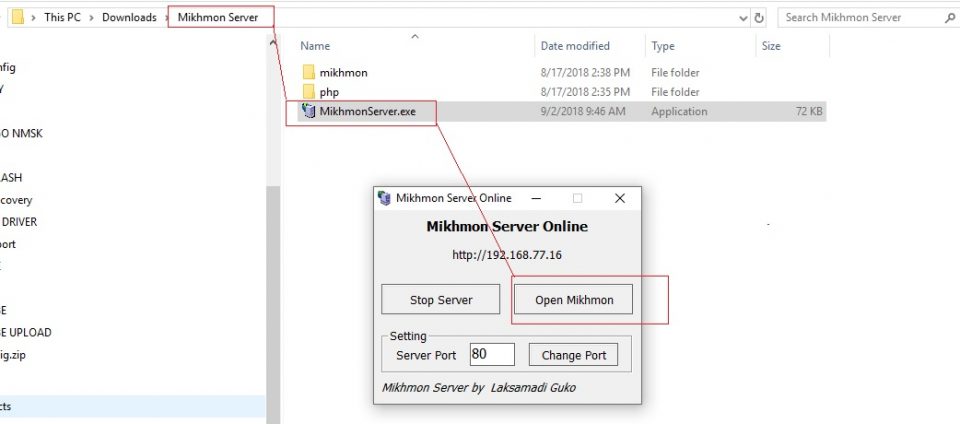The height and width of the screenshot is (424, 960).
Task: Expand the address bar history dropdown
Action: pyautogui.click(x=743, y=18)
